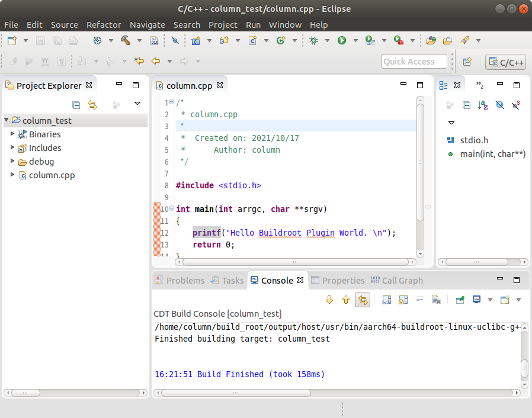Toggle Pin Console button

coord(460,300)
